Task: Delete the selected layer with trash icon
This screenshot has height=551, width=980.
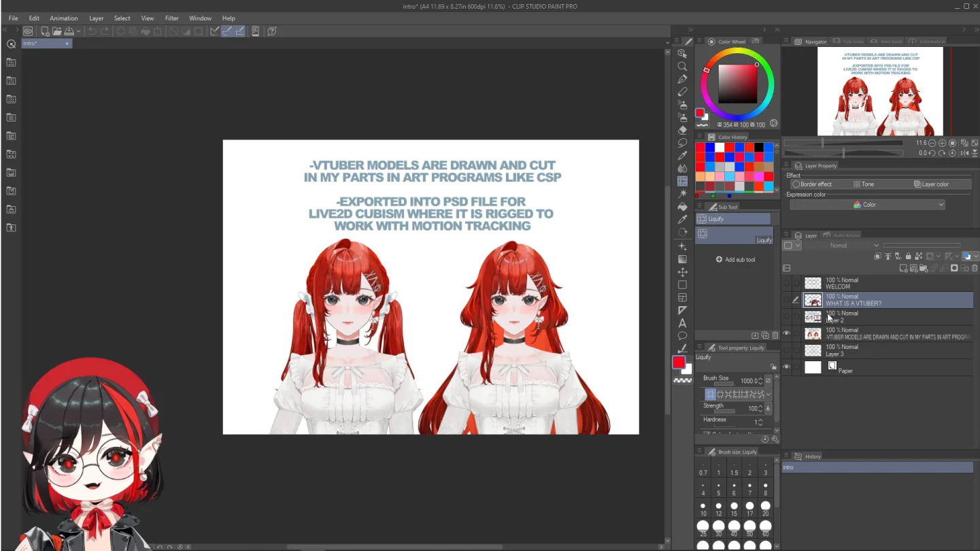Action: (975, 268)
